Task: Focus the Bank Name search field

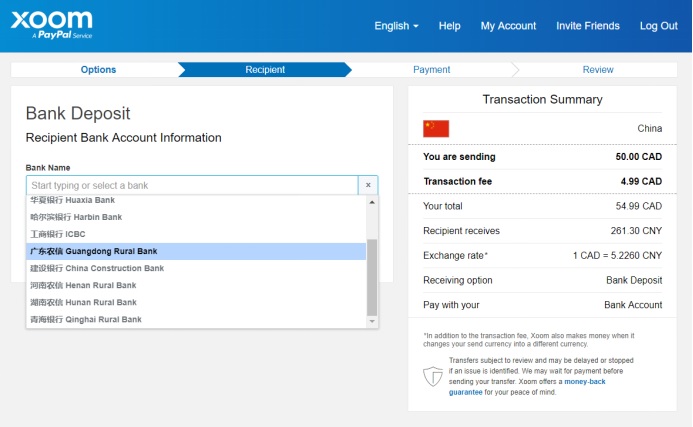Action: click(x=192, y=185)
